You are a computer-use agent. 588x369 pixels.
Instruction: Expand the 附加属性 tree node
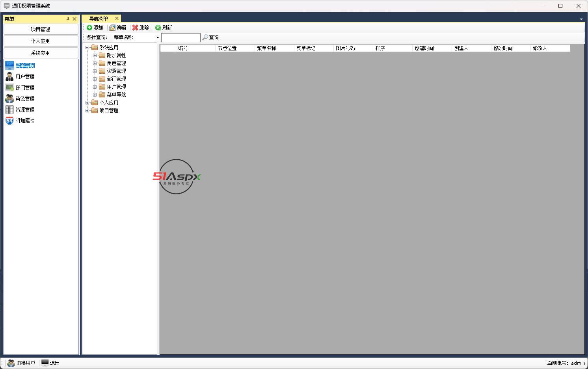pyautogui.click(x=95, y=56)
